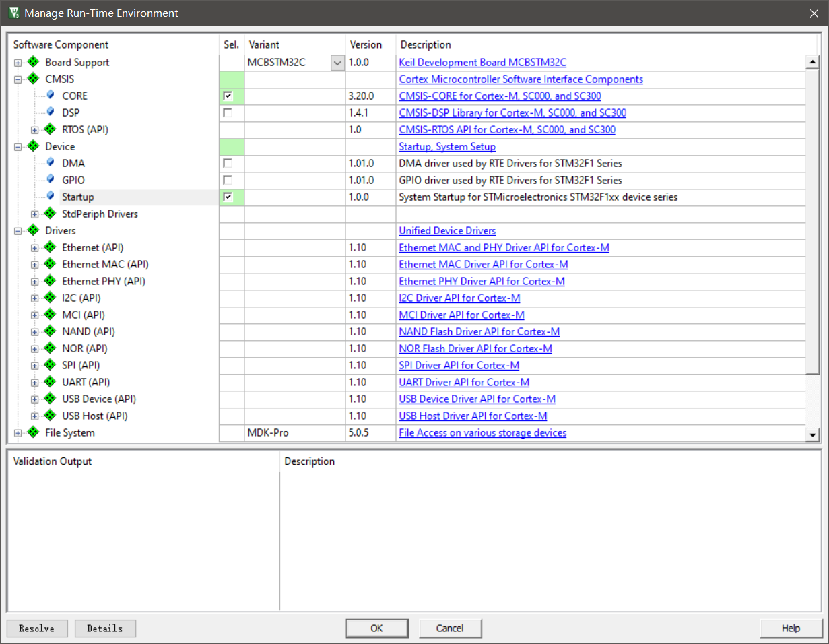The width and height of the screenshot is (829, 644).
Task: Click the green diamond icon beside Board Support
Action: pyautogui.click(x=33, y=62)
